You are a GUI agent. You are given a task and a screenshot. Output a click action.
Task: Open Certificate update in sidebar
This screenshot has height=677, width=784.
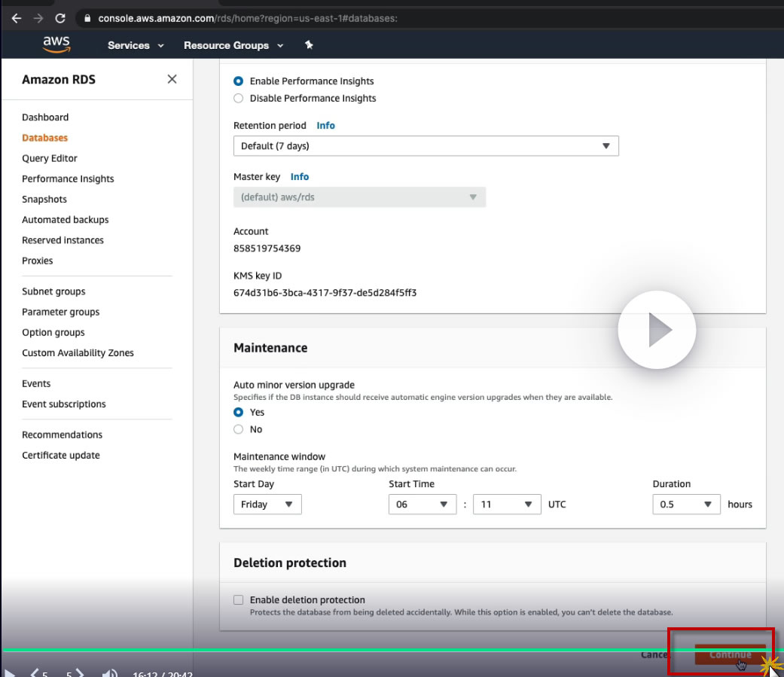pyautogui.click(x=60, y=455)
